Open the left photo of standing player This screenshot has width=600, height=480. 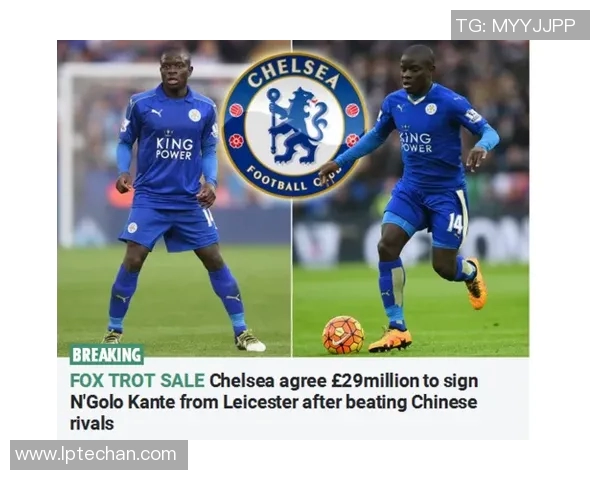pos(174,198)
